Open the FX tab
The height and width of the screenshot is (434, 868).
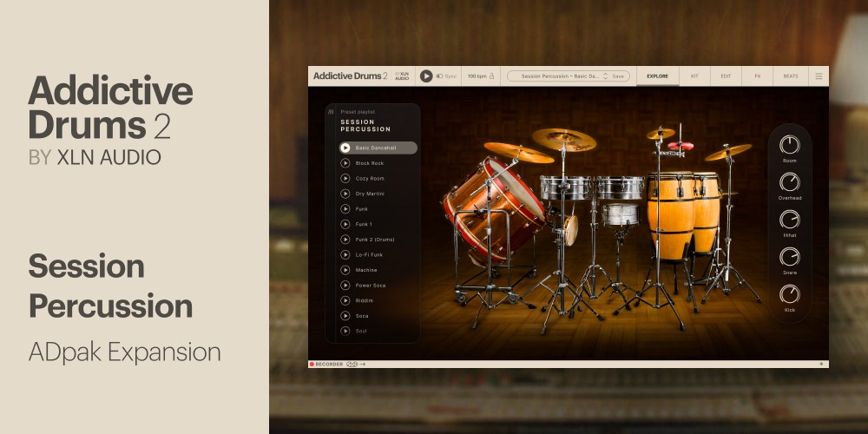pos(757,76)
